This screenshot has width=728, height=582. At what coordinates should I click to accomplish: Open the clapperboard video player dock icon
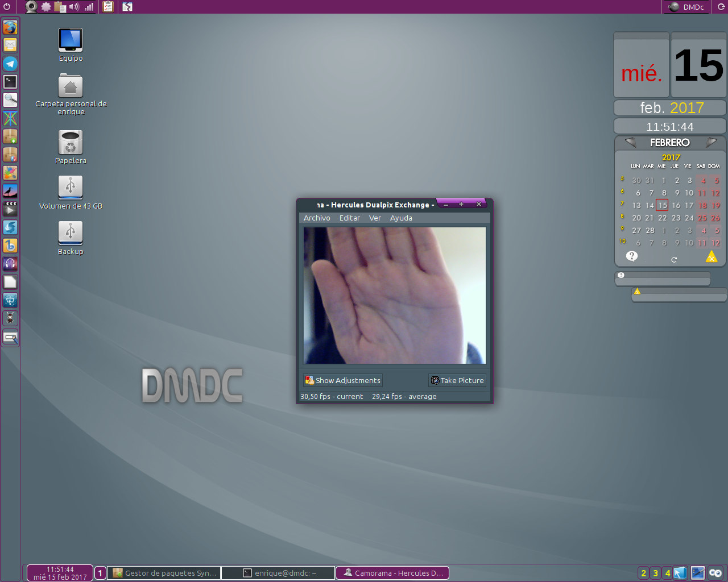(x=10, y=209)
